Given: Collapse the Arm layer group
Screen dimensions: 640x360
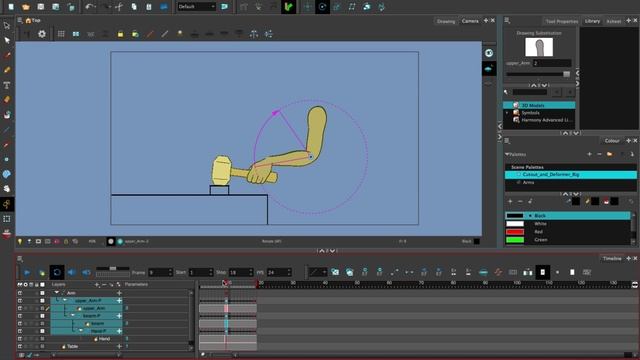Looking at the screenshot, I should (x=57, y=293).
